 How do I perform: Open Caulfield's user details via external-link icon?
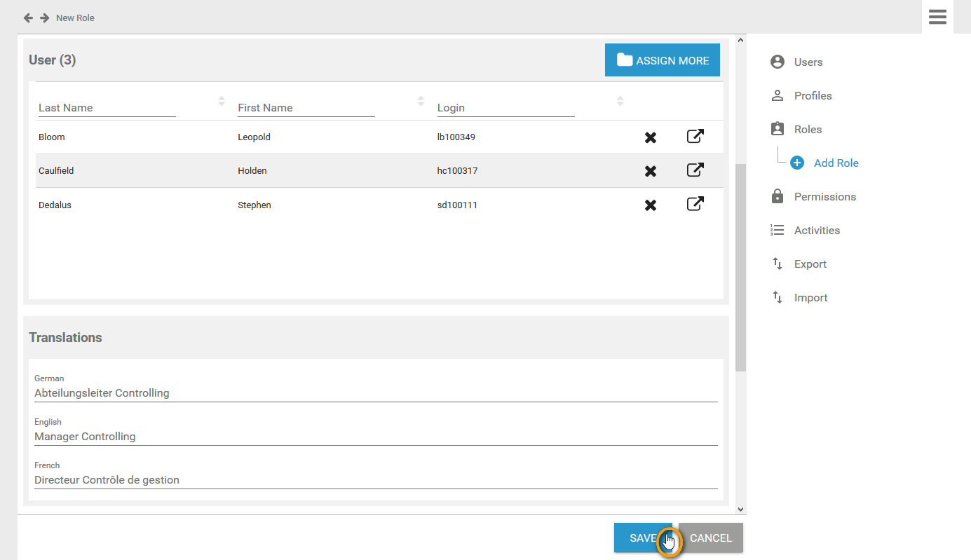695,170
